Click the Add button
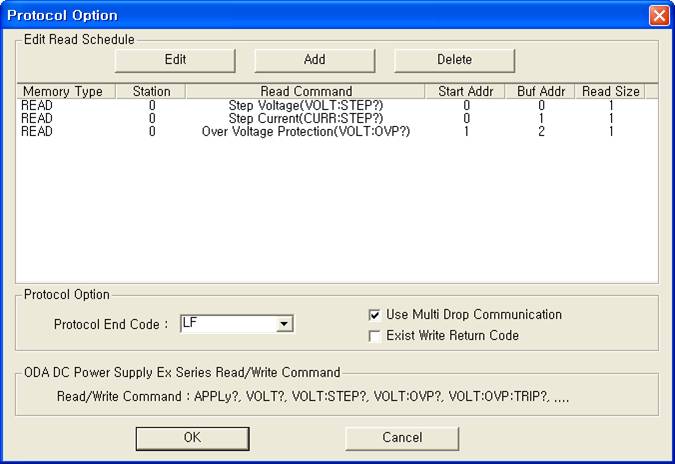 click(314, 59)
